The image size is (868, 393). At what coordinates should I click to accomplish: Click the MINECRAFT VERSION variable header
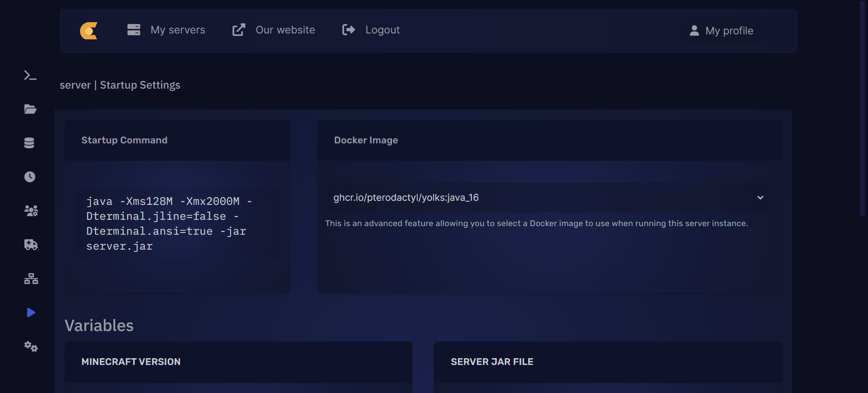(131, 362)
